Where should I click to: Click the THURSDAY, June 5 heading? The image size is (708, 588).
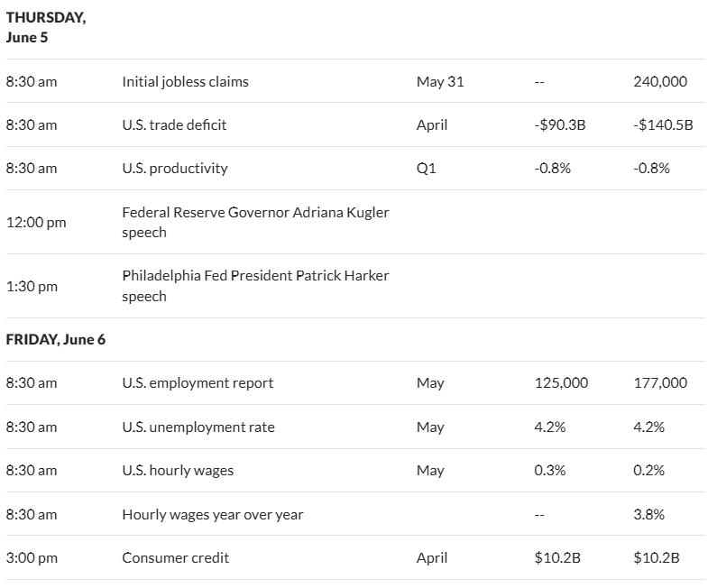(46, 27)
